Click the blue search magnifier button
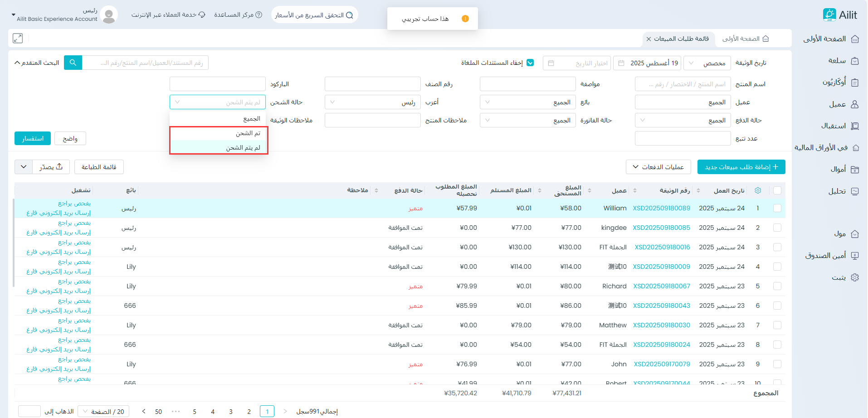This screenshot has height=418, width=868. 73,63
